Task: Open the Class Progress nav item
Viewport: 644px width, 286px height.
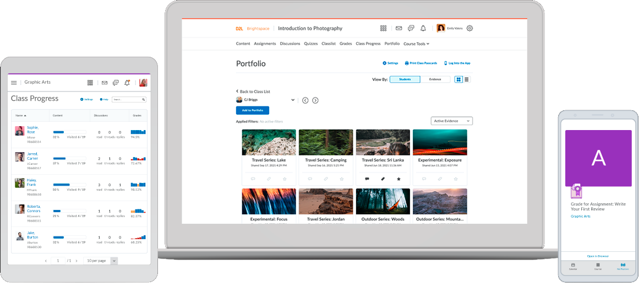Action: (368, 44)
